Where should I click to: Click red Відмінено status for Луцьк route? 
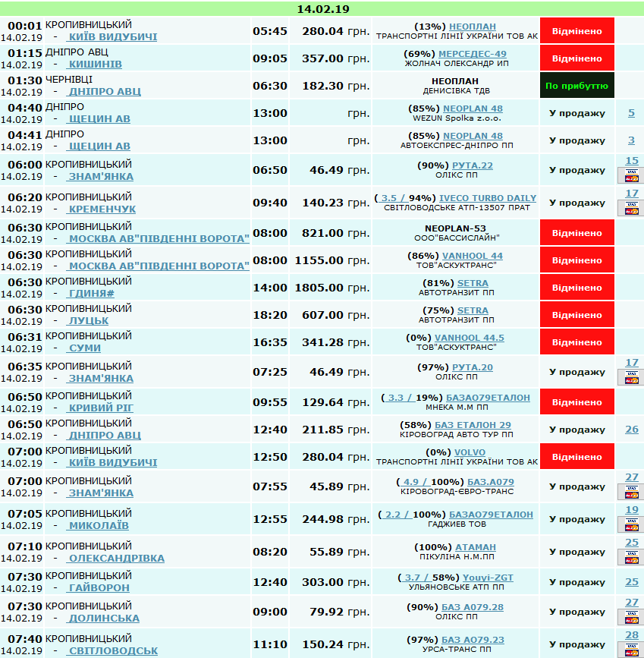(x=577, y=315)
